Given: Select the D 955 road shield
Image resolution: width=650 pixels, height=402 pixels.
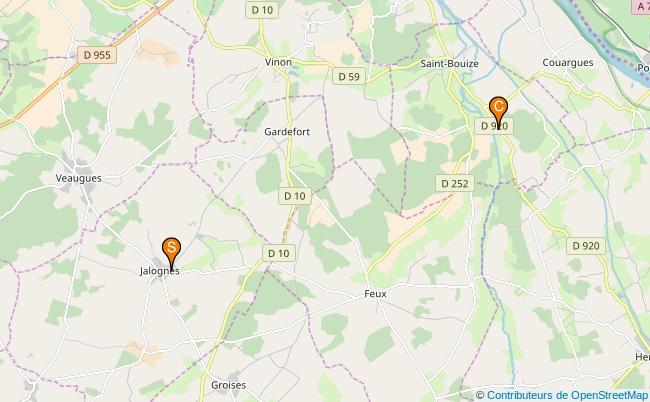Looking at the screenshot, I should click(97, 55).
